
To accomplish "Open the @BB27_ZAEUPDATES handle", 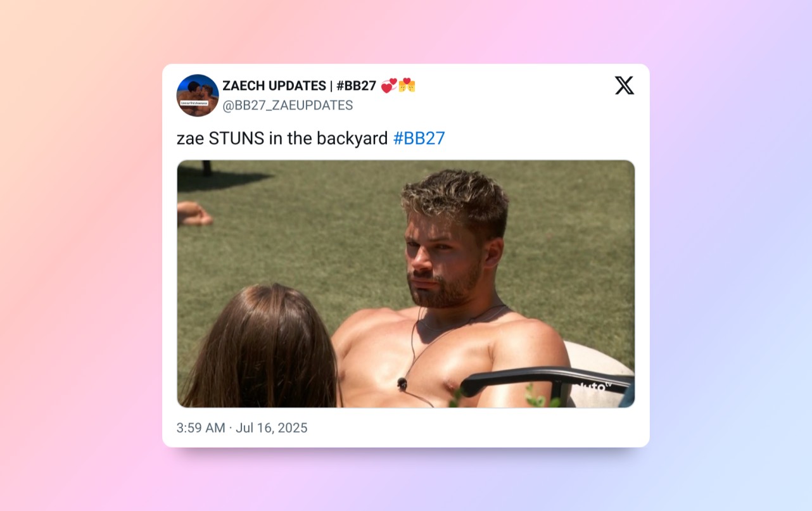I will [x=288, y=105].
